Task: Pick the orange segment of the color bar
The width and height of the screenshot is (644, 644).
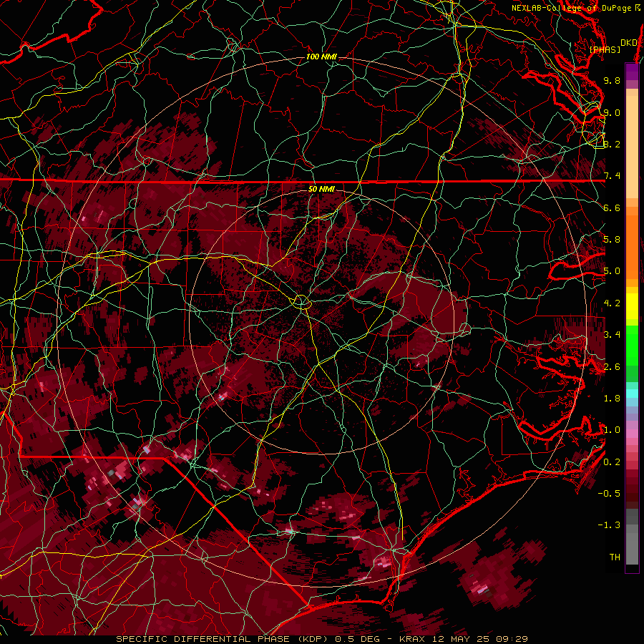Action: coord(632,246)
